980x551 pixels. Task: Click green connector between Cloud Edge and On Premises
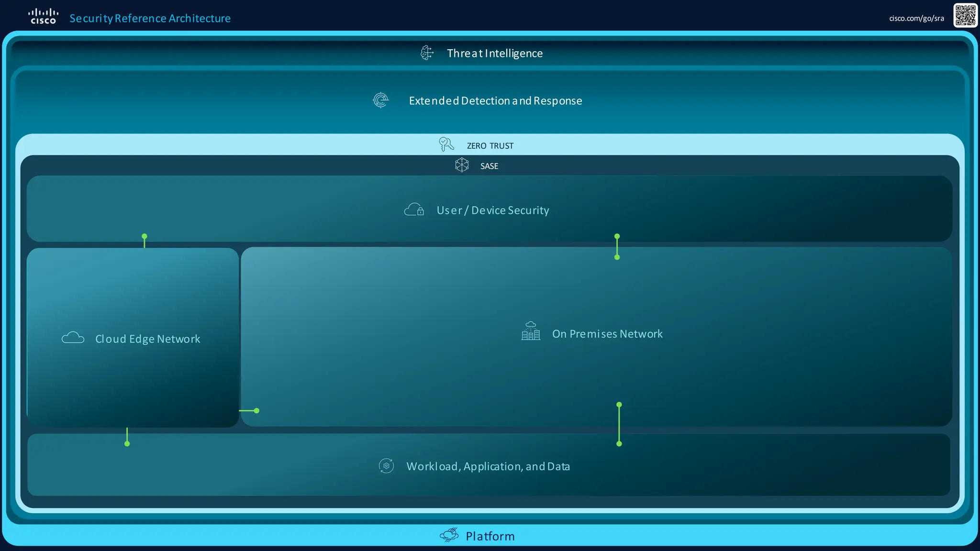pos(249,411)
